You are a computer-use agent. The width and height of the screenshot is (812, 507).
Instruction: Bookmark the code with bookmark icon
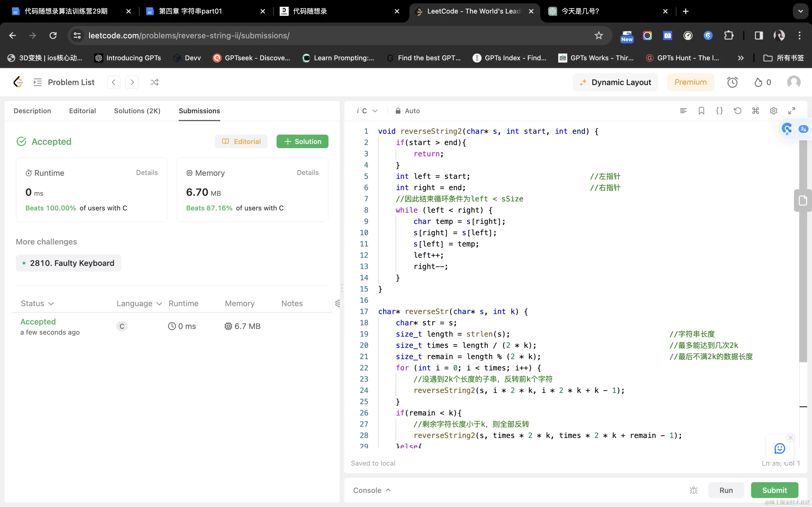click(x=701, y=111)
